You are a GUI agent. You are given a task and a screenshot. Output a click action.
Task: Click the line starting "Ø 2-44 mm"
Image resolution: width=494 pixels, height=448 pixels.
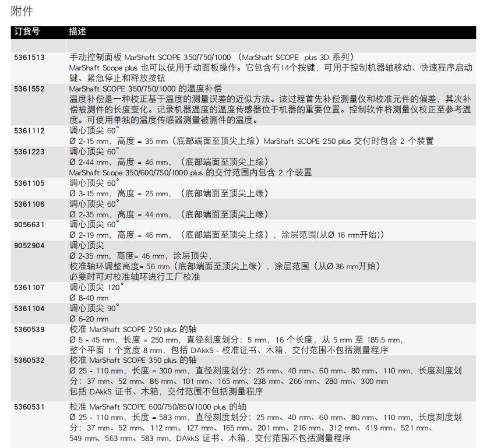coord(169,162)
